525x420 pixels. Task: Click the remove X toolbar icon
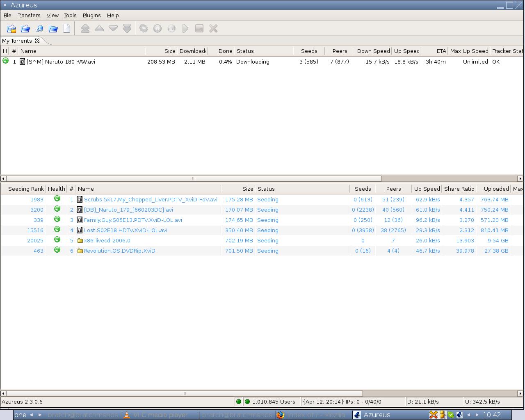(x=213, y=28)
